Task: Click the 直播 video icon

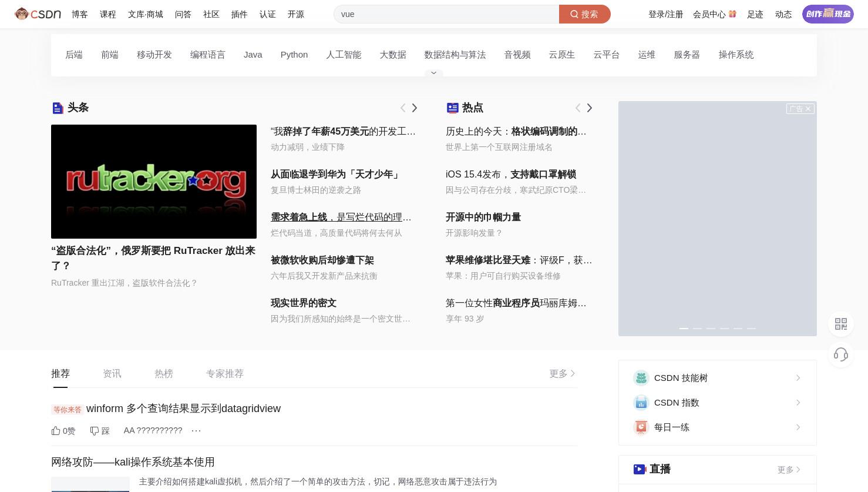Action: coord(640,469)
